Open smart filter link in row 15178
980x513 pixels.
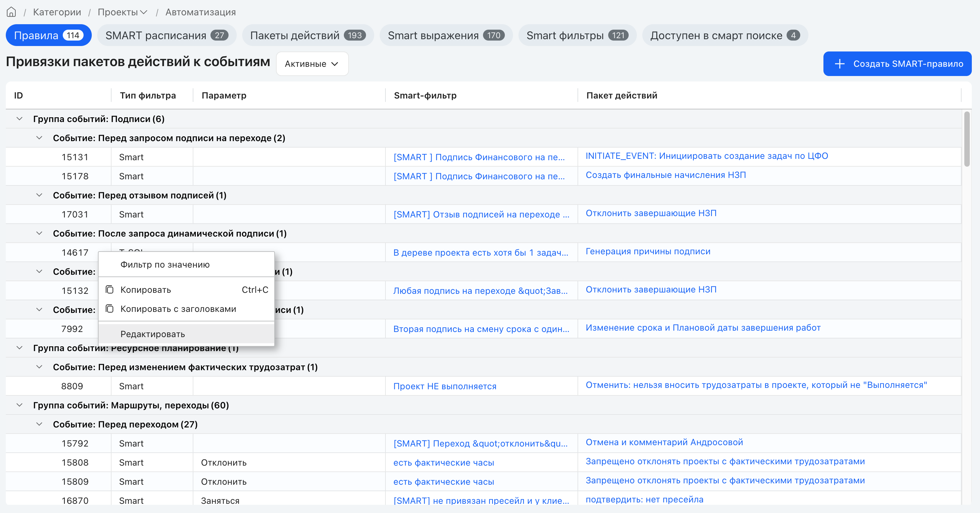tap(479, 177)
